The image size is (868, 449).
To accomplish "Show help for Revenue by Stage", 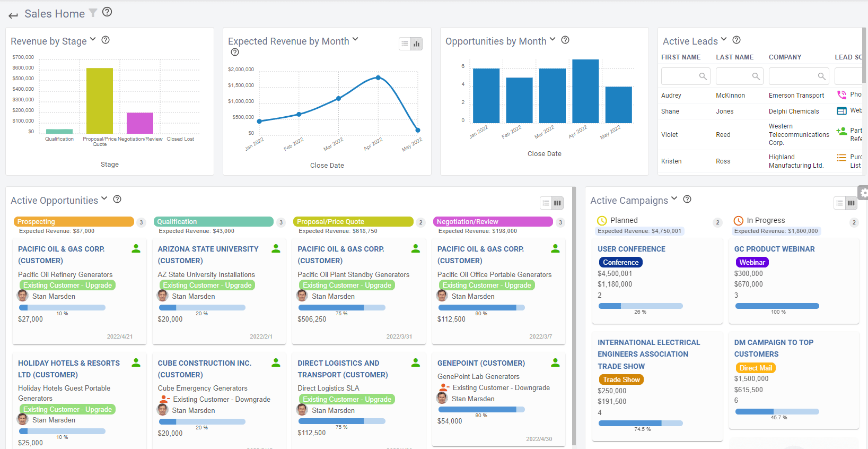I will tap(106, 40).
